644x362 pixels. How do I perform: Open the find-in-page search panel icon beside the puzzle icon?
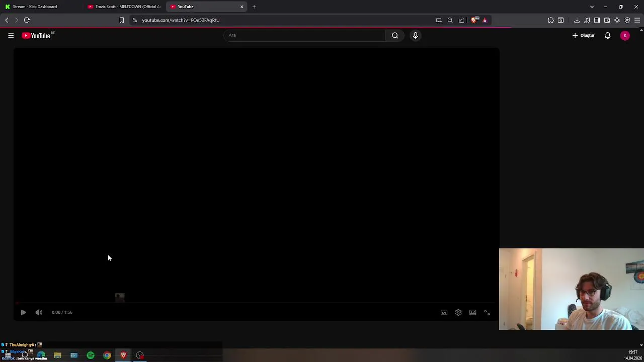[x=560, y=20]
